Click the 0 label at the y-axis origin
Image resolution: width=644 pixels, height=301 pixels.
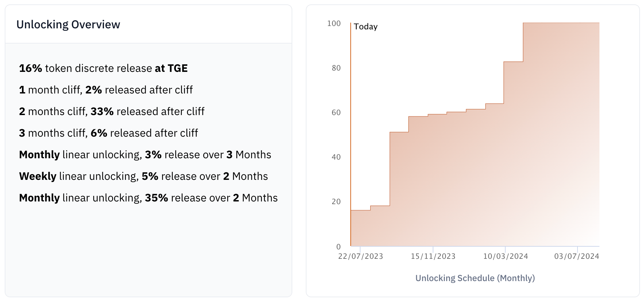click(338, 247)
